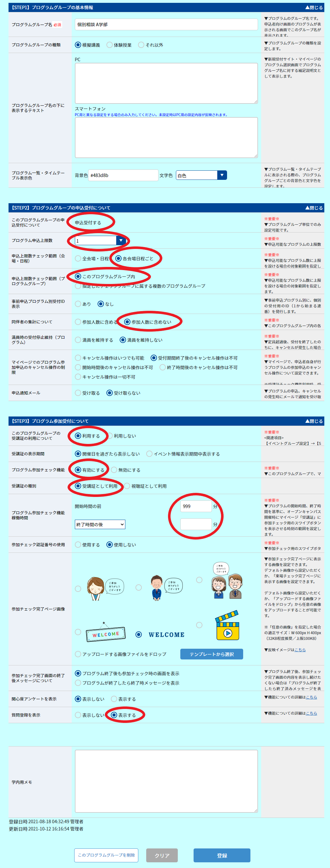Click the empty 終了時間 minutes field
Screen dimensions: 330x868
pyautogui.click(x=196, y=524)
